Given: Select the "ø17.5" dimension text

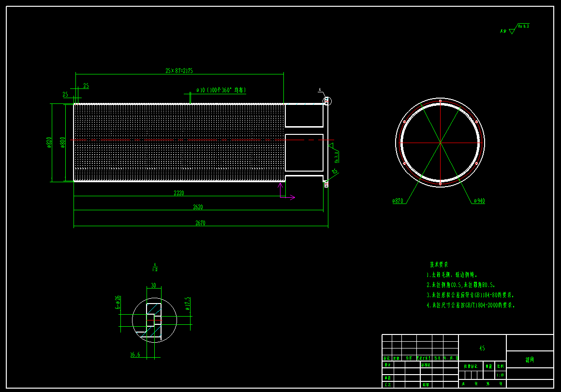Looking at the screenshot, I should (x=187, y=304).
